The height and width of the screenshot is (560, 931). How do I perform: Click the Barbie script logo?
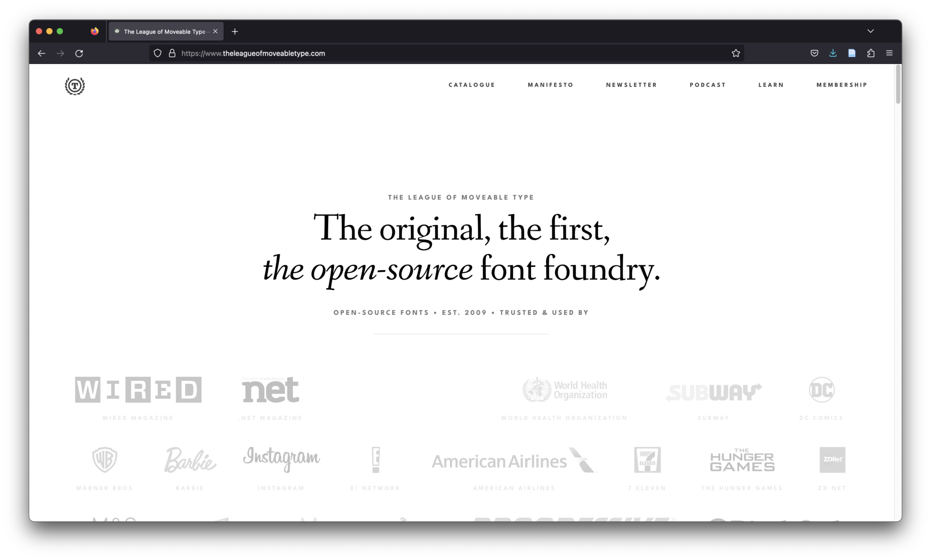(190, 460)
